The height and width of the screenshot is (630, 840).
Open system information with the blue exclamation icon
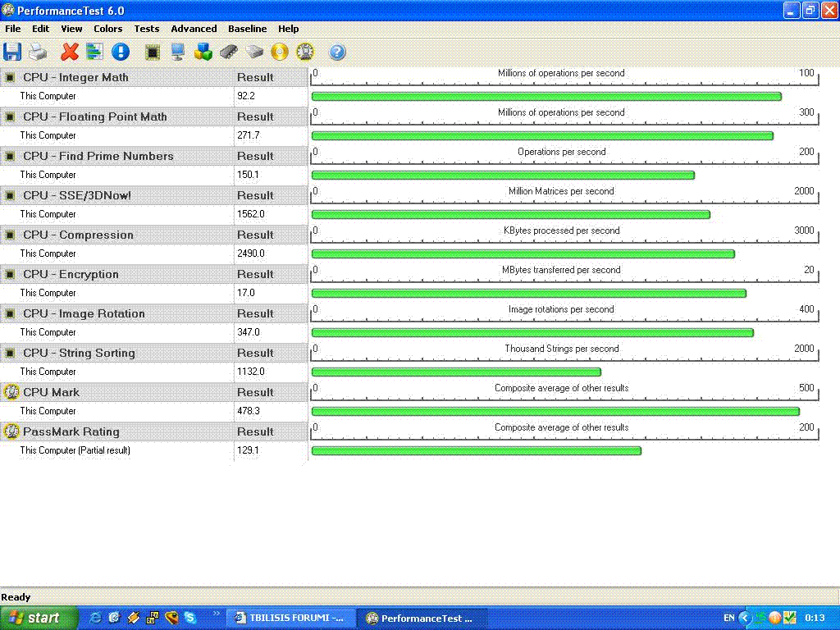(x=121, y=52)
